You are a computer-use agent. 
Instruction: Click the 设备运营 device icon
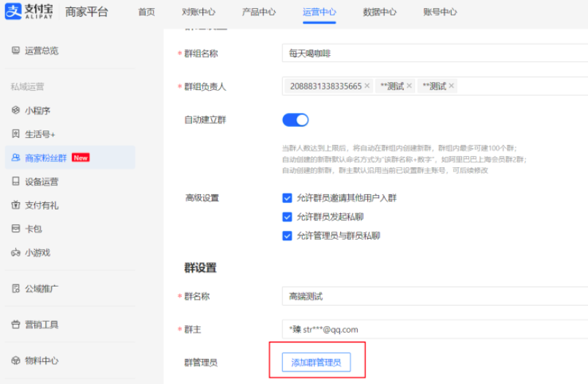[x=15, y=181]
